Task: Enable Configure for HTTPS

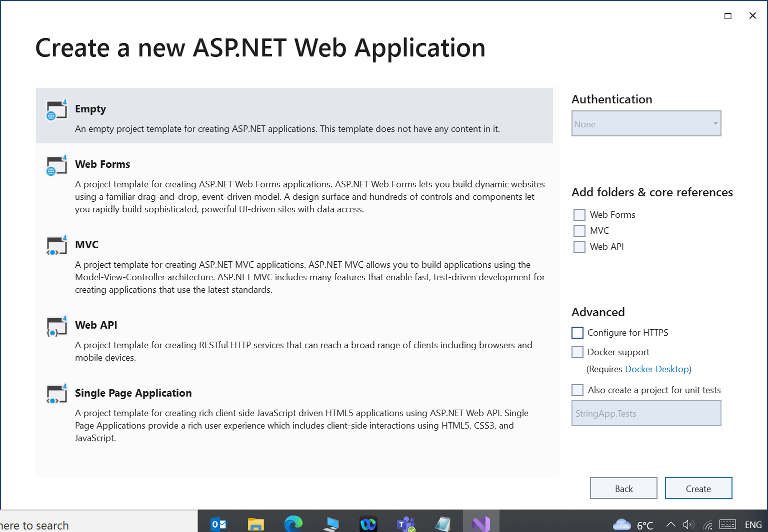Action: [x=577, y=332]
